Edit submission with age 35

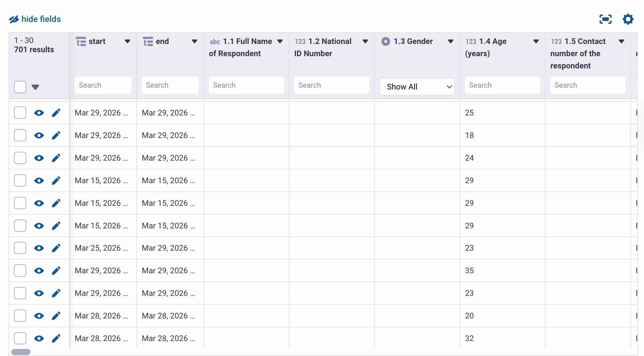pos(56,271)
